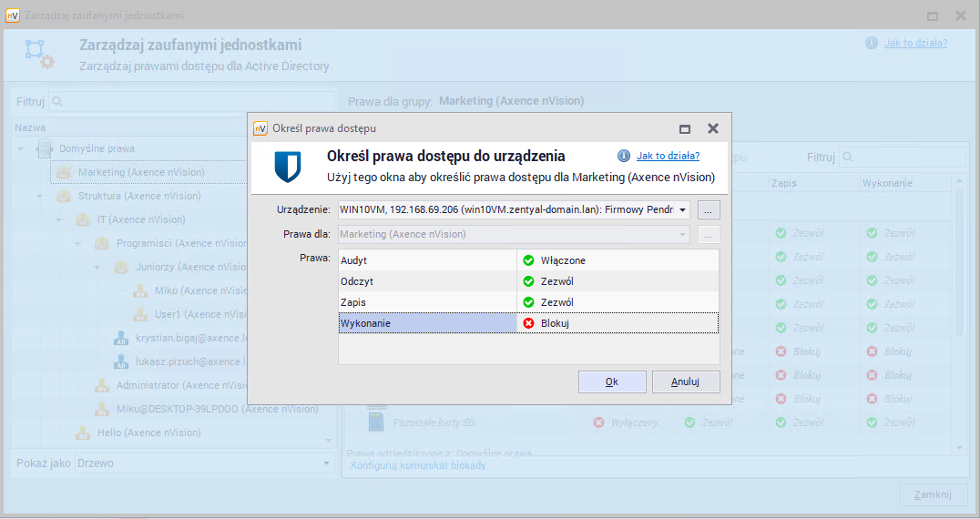Click the info icon beside Jak to działa
This screenshot has width=980, height=519.
point(624,156)
